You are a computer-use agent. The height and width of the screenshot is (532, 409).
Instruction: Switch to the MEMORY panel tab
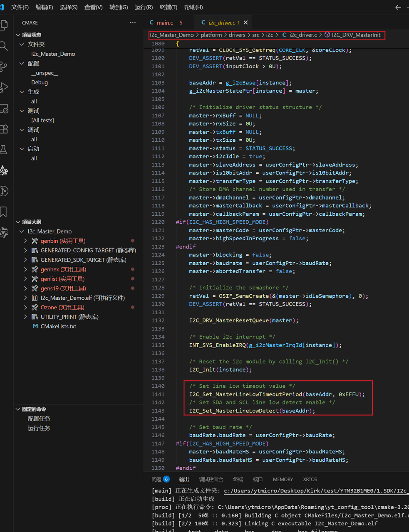coord(283,479)
